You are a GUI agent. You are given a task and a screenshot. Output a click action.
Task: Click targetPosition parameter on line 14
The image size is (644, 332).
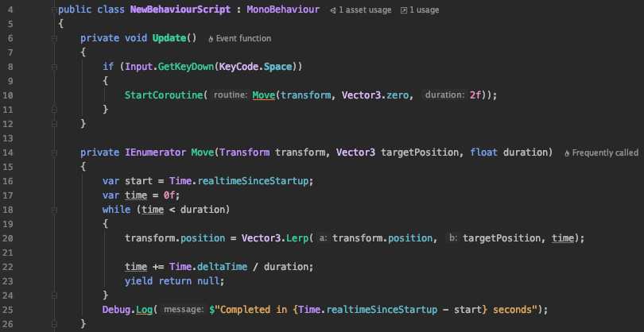coord(420,152)
